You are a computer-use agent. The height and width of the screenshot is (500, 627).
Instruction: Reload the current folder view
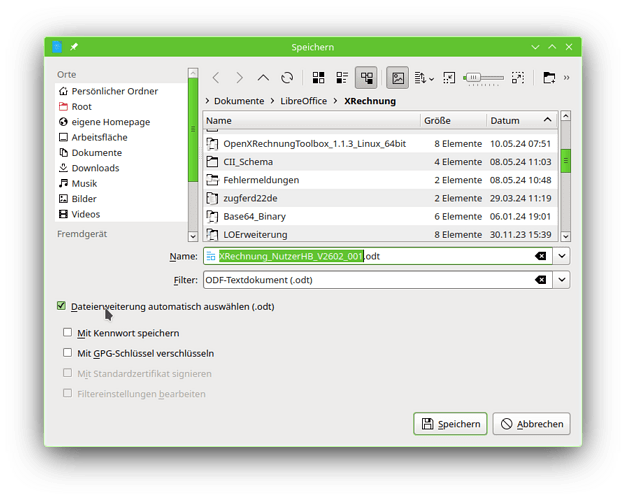click(x=287, y=77)
